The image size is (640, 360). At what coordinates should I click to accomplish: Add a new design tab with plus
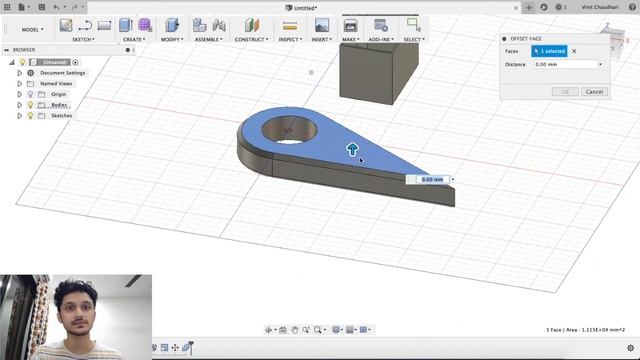(529, 7)
